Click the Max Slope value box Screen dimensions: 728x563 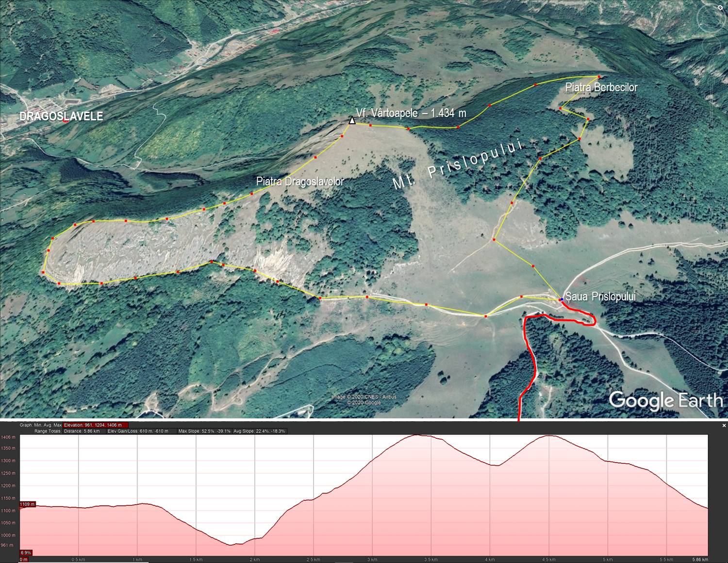pyautogui.click(x=204, y=431)
